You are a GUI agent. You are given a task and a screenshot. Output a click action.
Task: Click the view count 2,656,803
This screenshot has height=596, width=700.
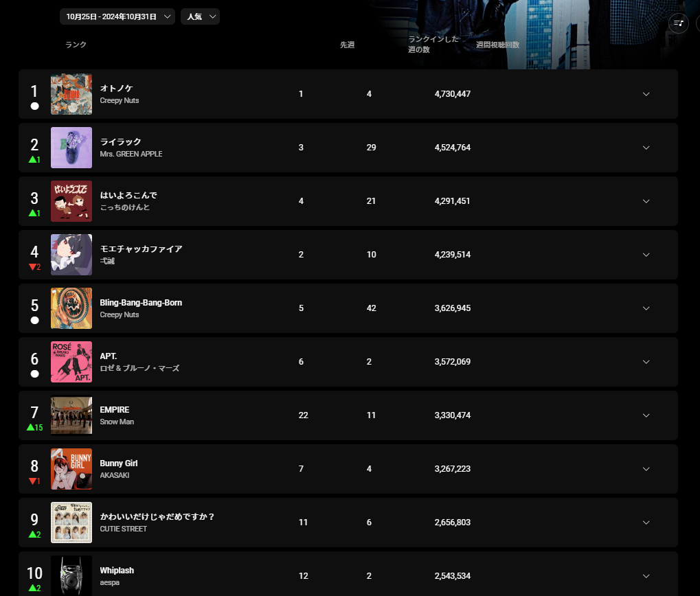[x=453, y=523]
